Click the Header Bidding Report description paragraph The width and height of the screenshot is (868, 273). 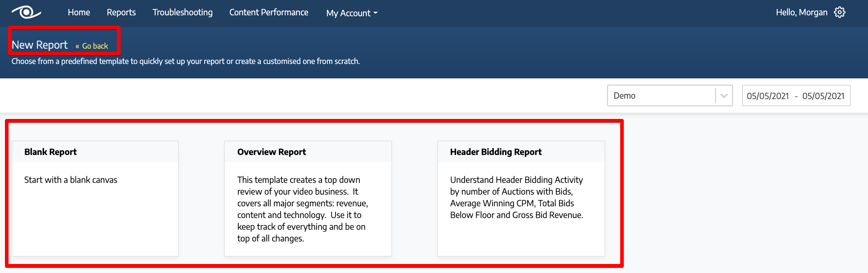point(517,197)
